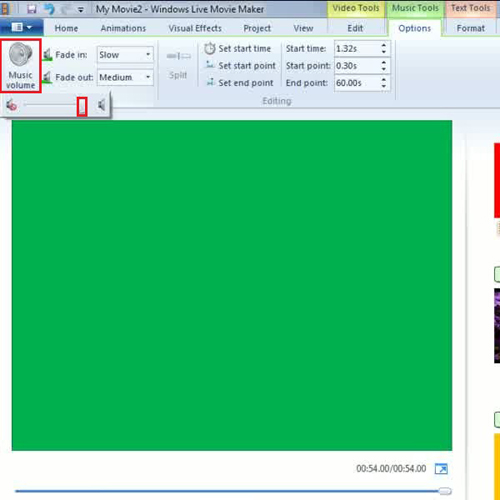
Task: Click the muted speaker icon on volume popup
Action: click(11, 106)
